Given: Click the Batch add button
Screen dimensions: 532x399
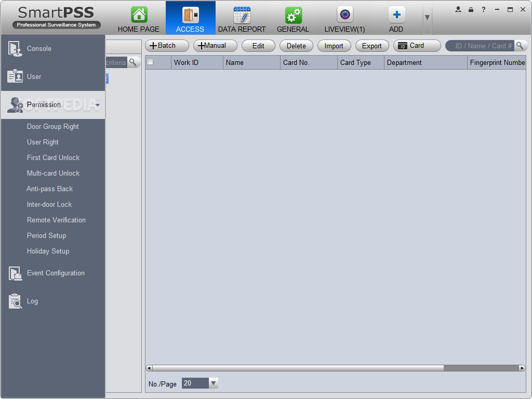Looking at the screenshot, I should point(167,46).
